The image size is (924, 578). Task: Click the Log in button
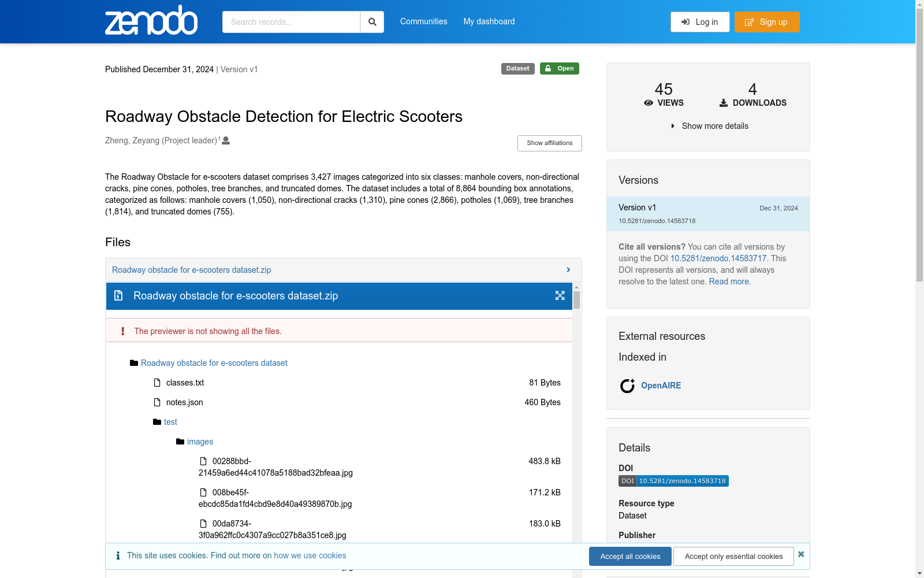pos(700,22)
